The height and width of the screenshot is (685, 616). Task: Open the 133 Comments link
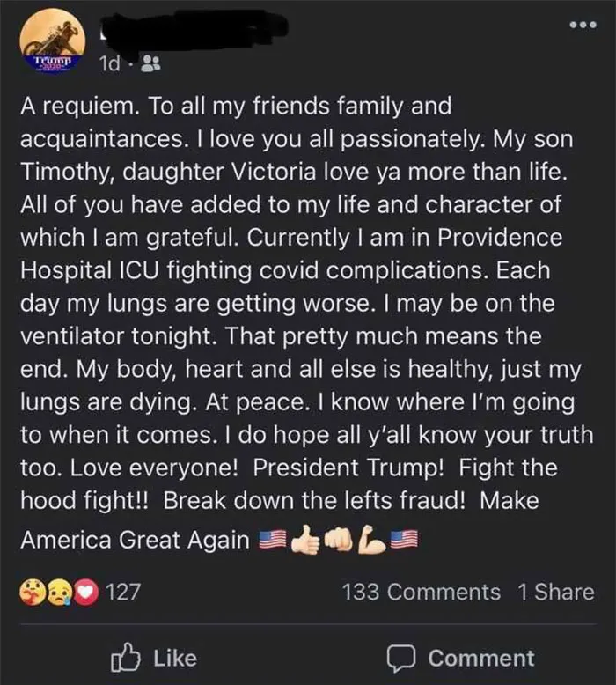[x=422, y=592]
